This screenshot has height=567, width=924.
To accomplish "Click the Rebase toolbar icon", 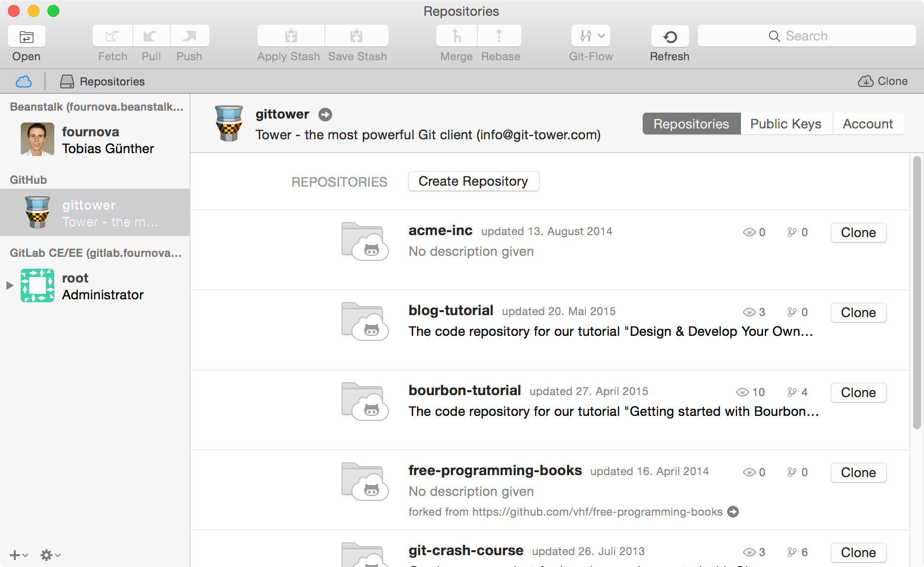I will click(x=499, y=36).
